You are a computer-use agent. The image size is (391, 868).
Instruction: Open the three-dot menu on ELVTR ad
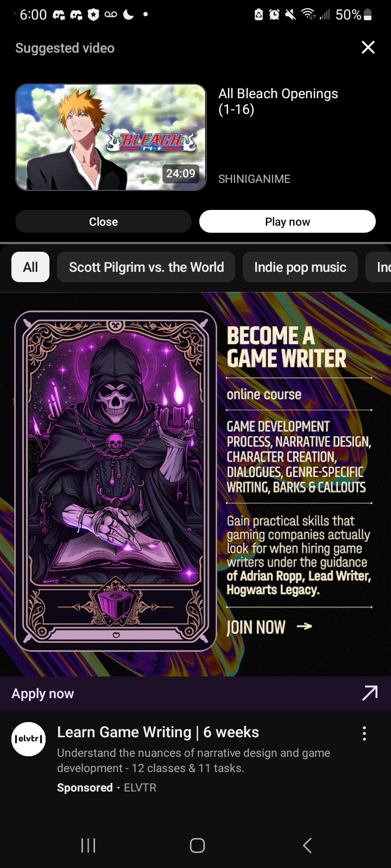point(364,733)
